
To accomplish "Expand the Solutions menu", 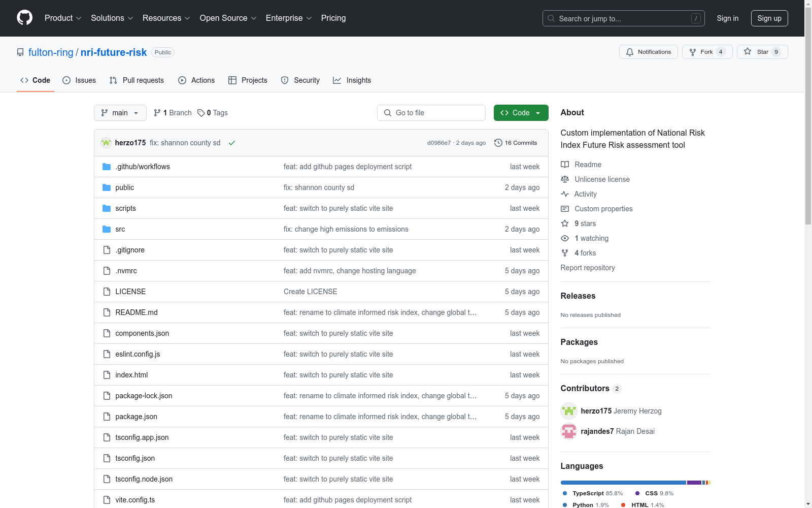I will click(112, 18).
